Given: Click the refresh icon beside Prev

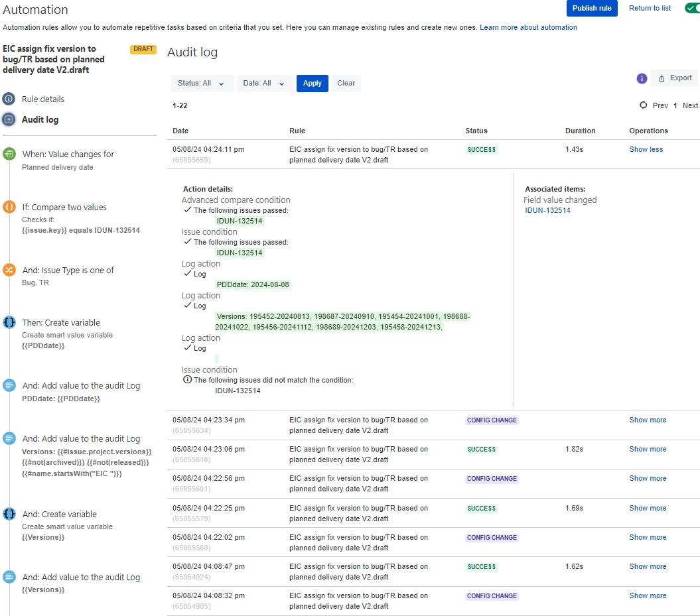Looking at the screenshot, I should point(644,105).
